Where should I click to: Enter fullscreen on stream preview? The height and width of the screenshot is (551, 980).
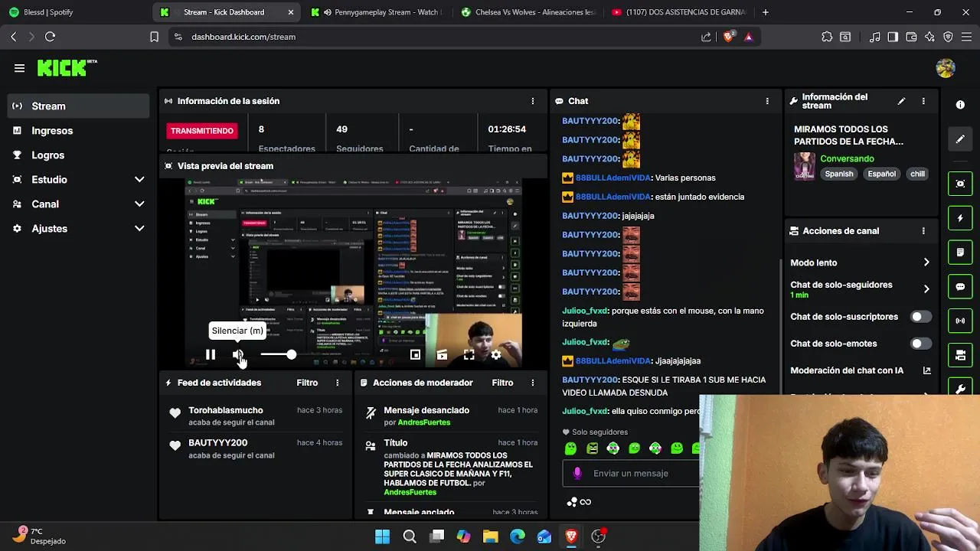point(469,355)
